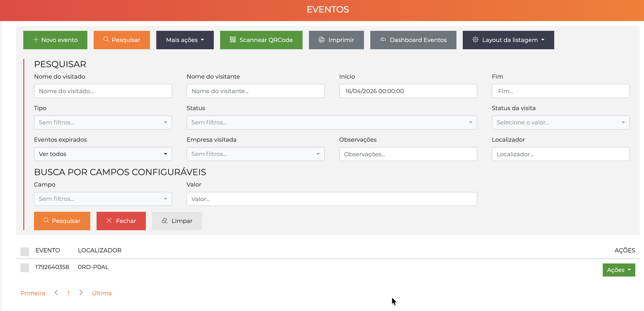Click the magnifier icon on the form Pesquisar button

pyautogui.click(x=47, y=220)
